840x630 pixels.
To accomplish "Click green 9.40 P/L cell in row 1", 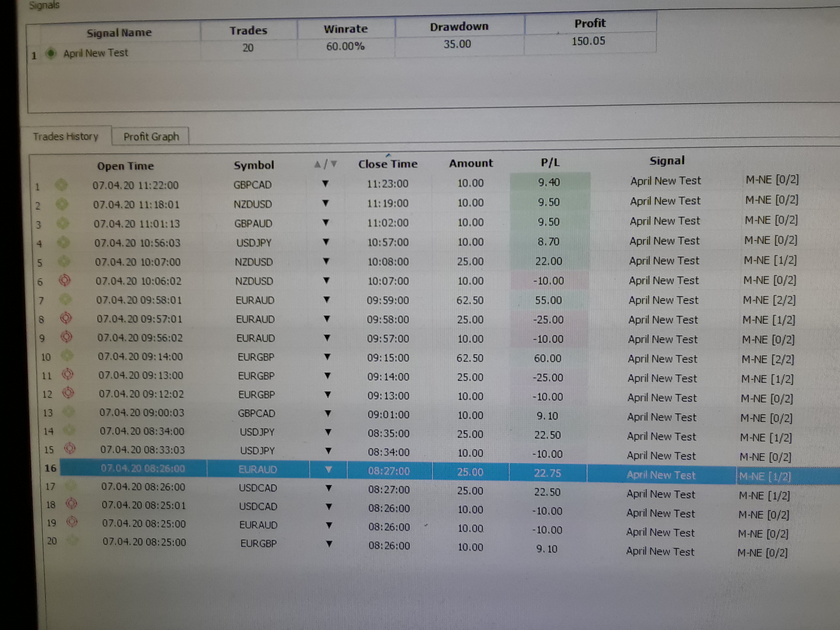I will (x=549, y=182).
